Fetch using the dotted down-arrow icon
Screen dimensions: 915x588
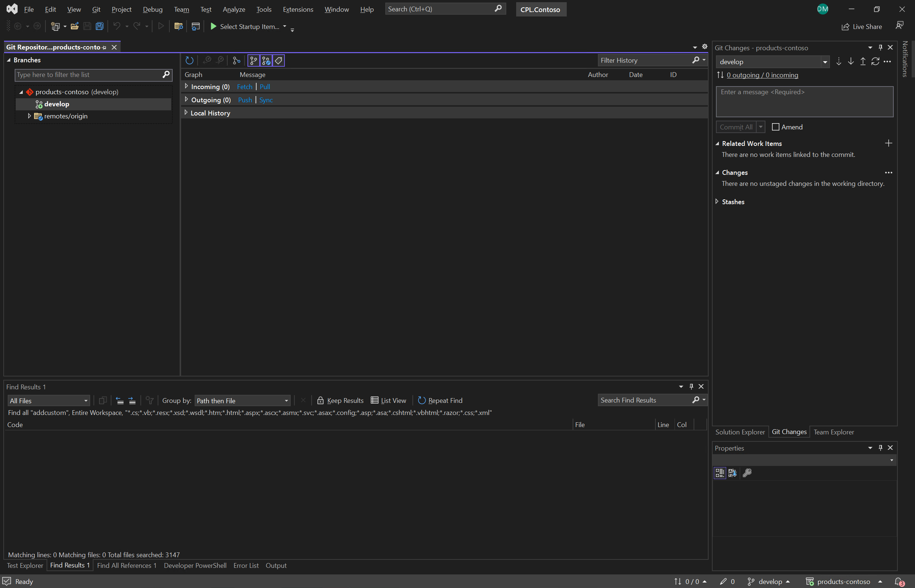838,62
